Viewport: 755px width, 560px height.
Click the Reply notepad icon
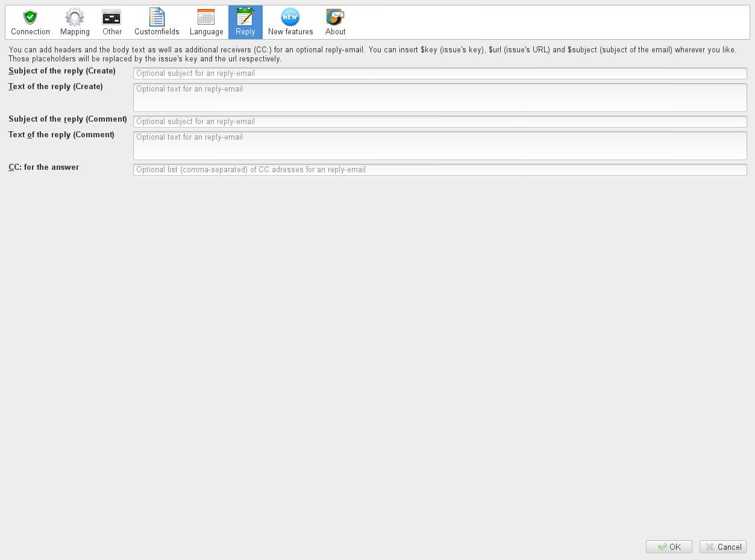click(x=245, y=17)
